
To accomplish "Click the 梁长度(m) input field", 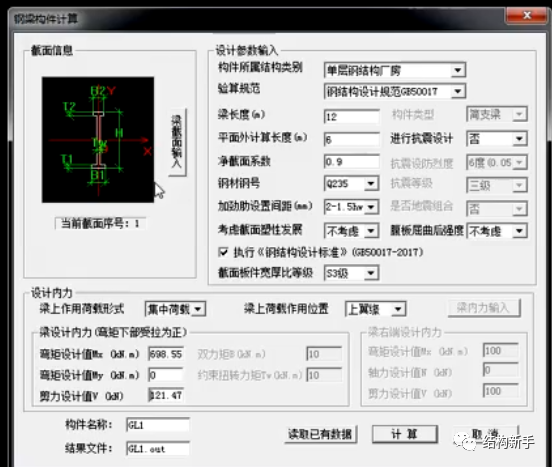I will click(x=352, y=116).
